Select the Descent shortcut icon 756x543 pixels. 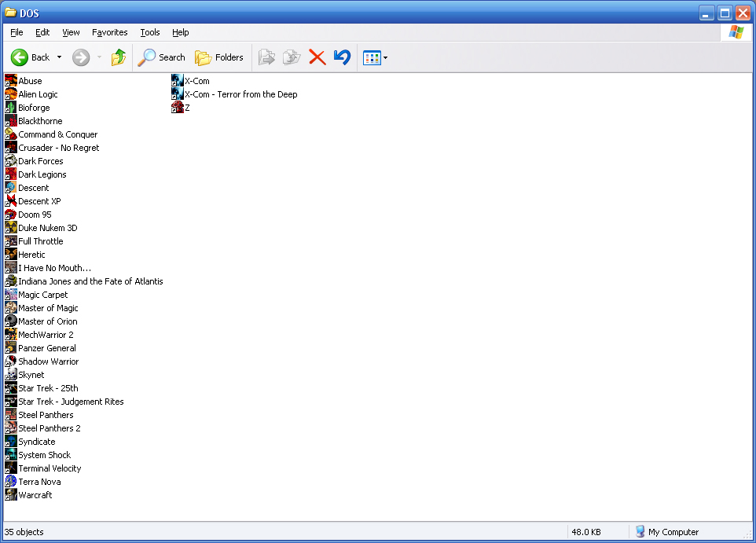point(11,187)
